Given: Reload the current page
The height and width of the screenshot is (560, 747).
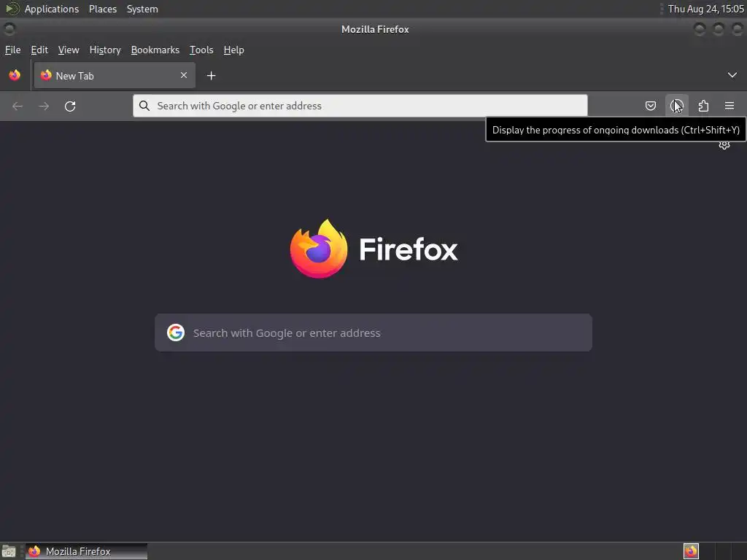Looking at the screenshot, I should tap(70, 106).
